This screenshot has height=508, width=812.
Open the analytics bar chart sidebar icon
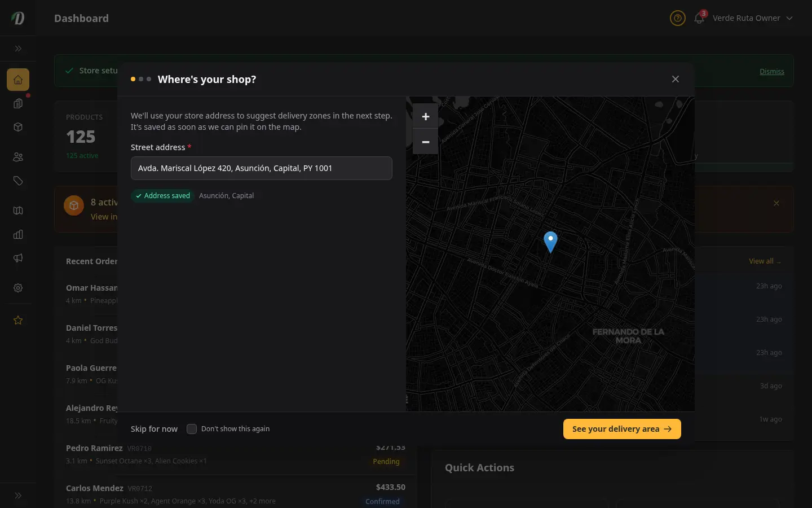coord(18,234)
